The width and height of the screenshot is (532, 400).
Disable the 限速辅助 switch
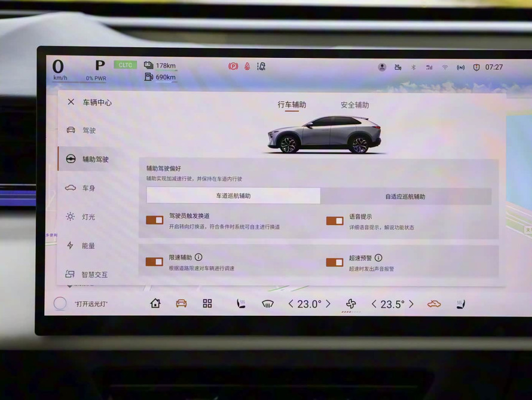point(154,262)
